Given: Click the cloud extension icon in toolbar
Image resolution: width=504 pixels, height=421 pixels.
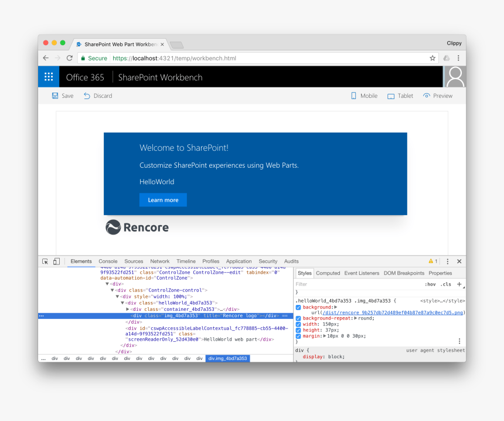Looking at the screenshot, I should (x=447, y=58).
